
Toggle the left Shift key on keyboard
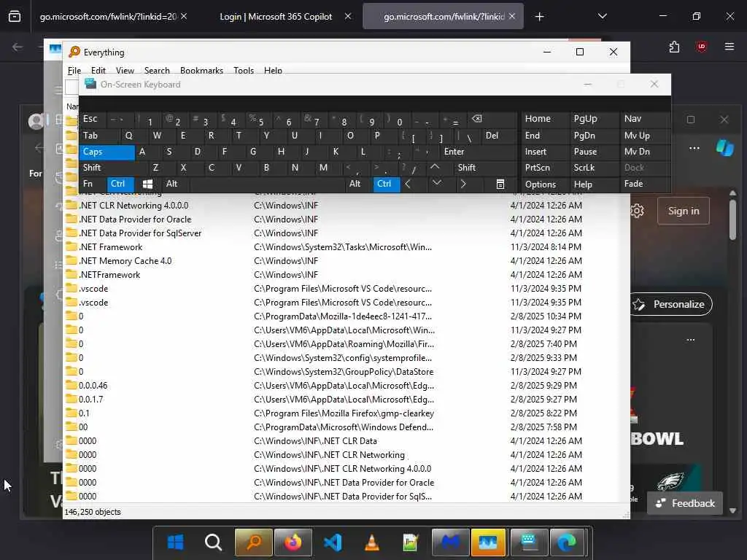coord(113,168)
